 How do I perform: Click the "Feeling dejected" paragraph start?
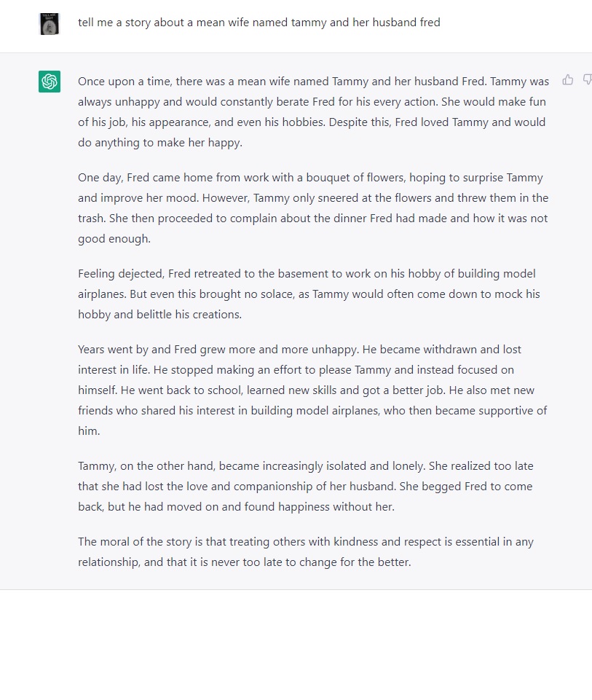pyautogui.click(x=121, y=274)
